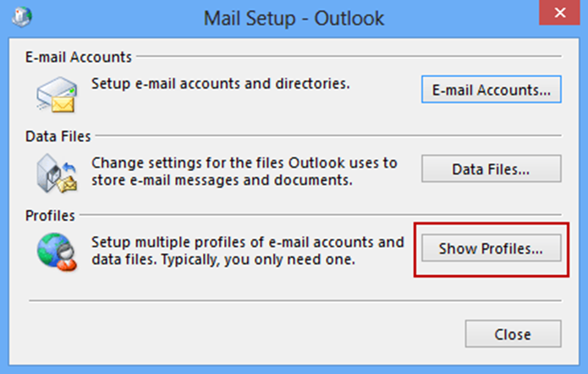Viewport: 588px width, 374px height.
Task: Dismiss the dialog with the red X button
Action: pyautogui.click(x=559, y=13)
